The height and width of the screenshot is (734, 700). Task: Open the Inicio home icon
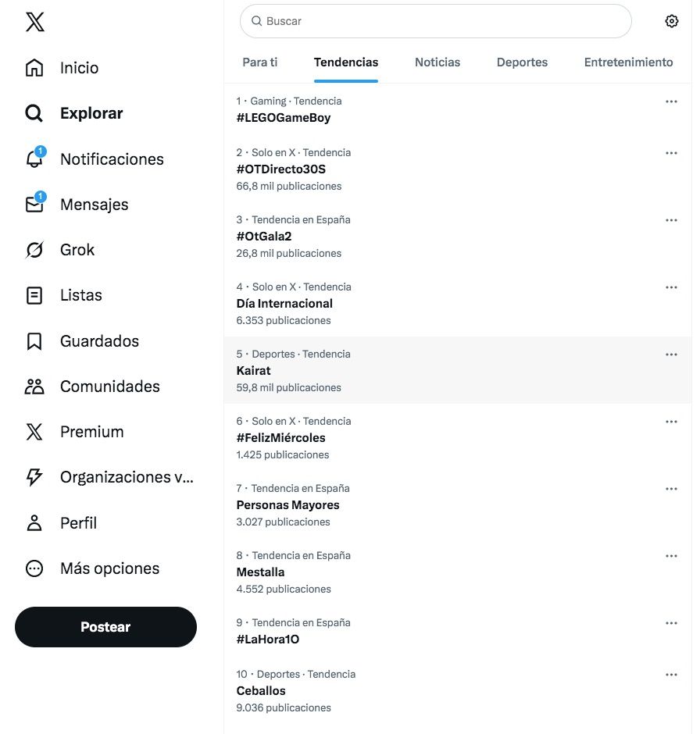pos(34,68)
